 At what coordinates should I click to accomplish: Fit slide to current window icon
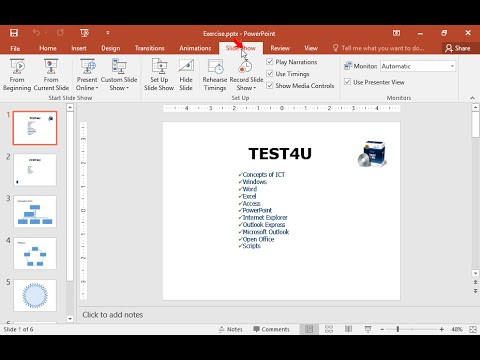coord(473,329)
